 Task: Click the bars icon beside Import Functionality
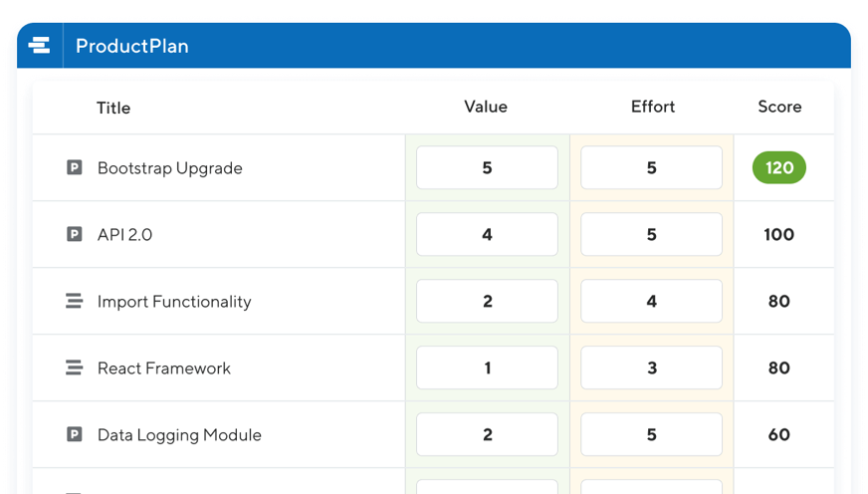74,301
